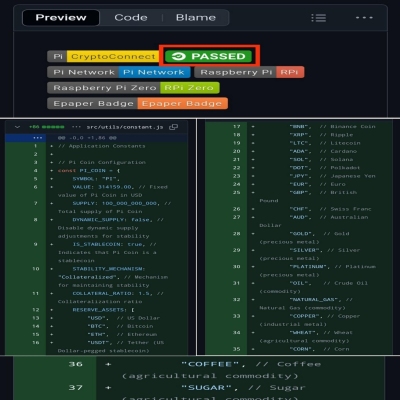
Task: Open the src/utils/constant.js file path link
Action: (x=125, y=127)
